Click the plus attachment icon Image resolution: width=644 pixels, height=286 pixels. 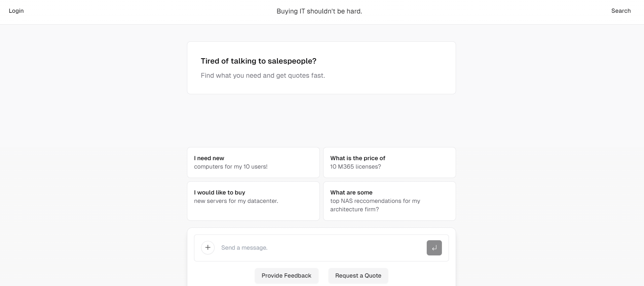pyautogui.click(x=208, y=248)
